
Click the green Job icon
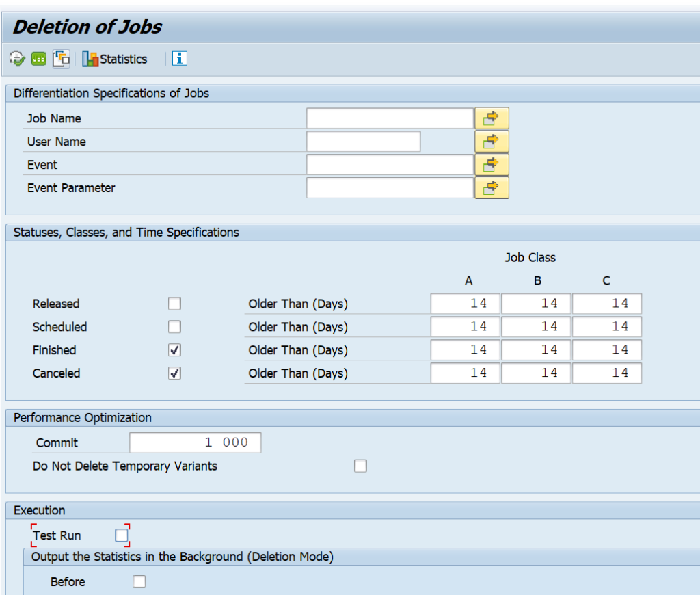tap(39, 59)
